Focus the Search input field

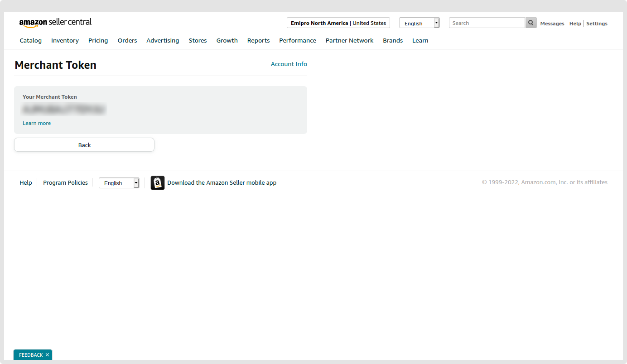[487, 23]
